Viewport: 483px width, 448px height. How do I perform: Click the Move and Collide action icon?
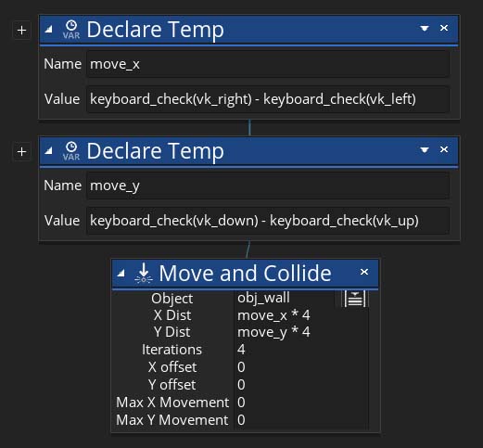144,273
